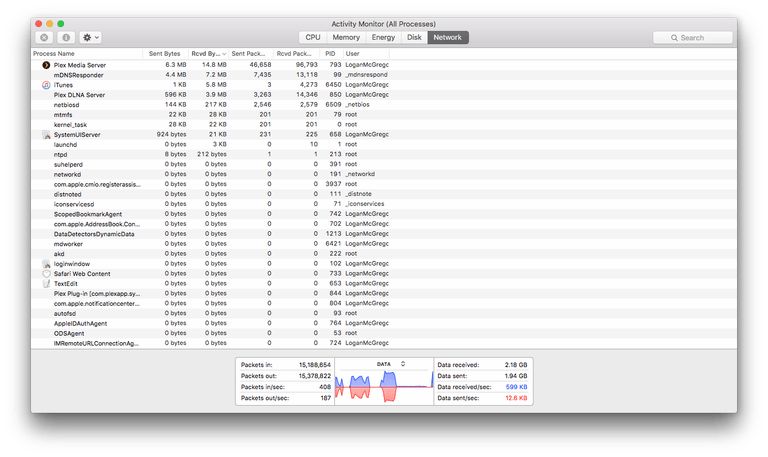Select the mDNSResponder process row
This screenshot has width=768, height=457.
pos(384,75)
